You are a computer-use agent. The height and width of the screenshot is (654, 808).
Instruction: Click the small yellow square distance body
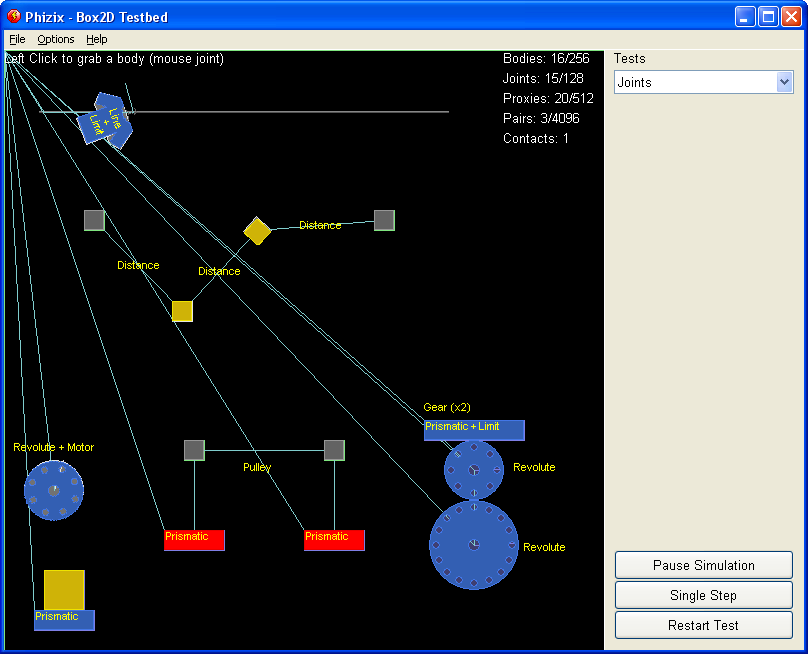[182, 311]
